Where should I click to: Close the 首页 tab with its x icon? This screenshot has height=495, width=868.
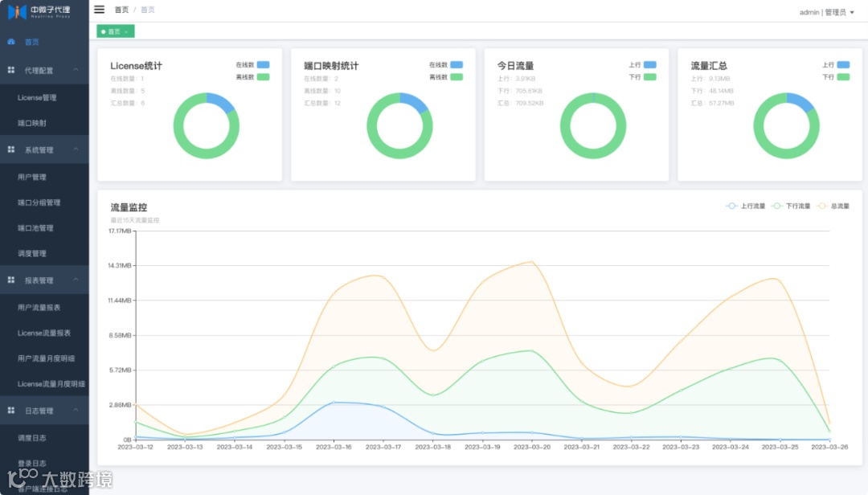[126, 31]
